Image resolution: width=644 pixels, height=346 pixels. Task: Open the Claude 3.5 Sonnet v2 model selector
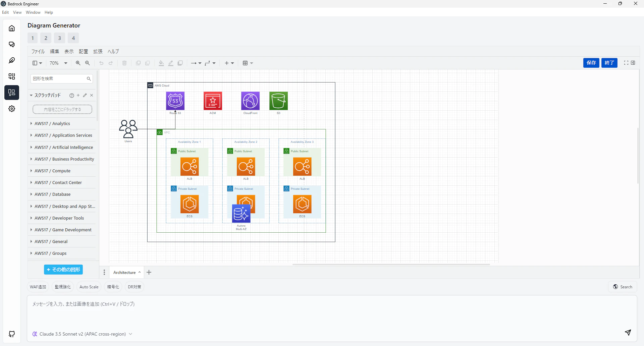83,334
